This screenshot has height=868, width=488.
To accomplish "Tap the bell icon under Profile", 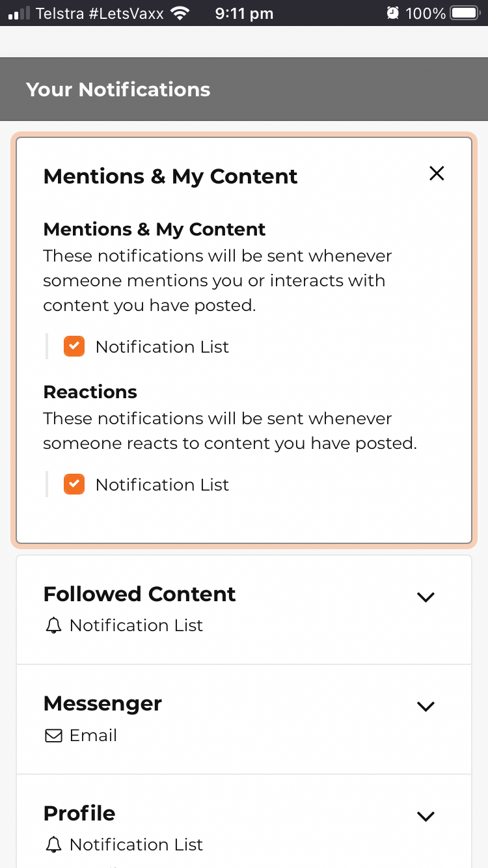I will click(53, 845).
